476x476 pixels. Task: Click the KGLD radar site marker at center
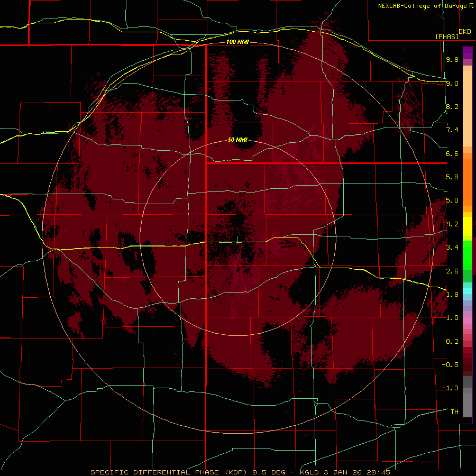237,239
